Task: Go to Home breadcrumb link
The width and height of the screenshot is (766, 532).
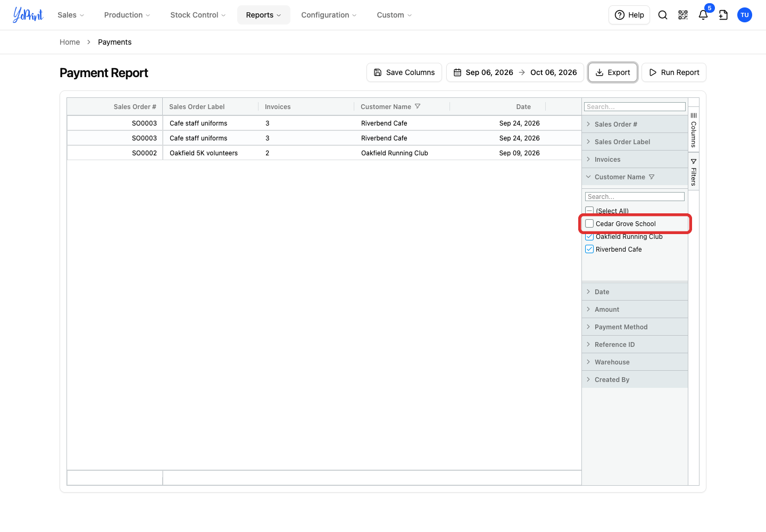Action: point(70,42)
